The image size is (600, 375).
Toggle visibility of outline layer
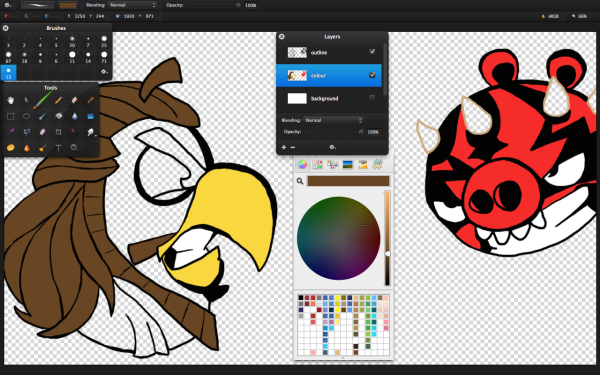tap(372, 52)
